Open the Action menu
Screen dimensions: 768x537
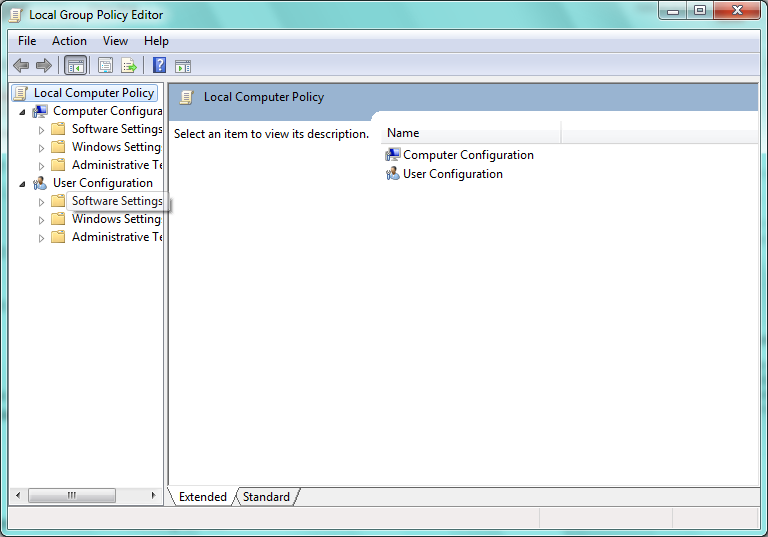pos(69,41)
